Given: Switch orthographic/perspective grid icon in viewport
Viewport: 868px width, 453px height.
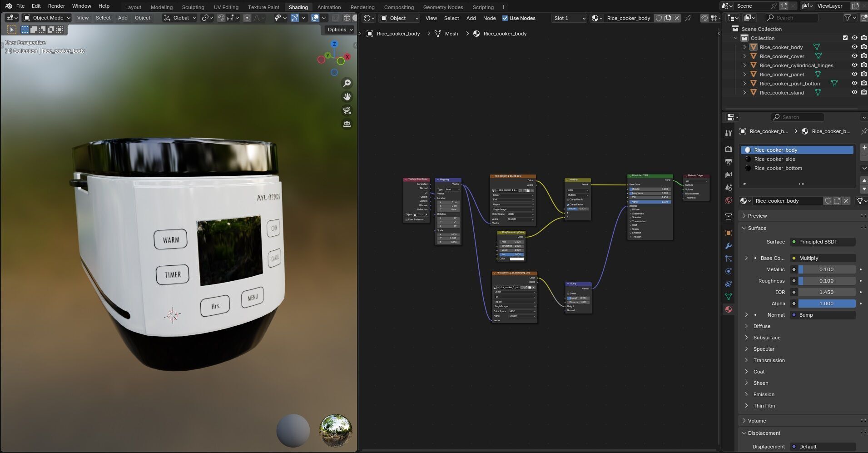Looking at the screenshot, I should point(347,124).
